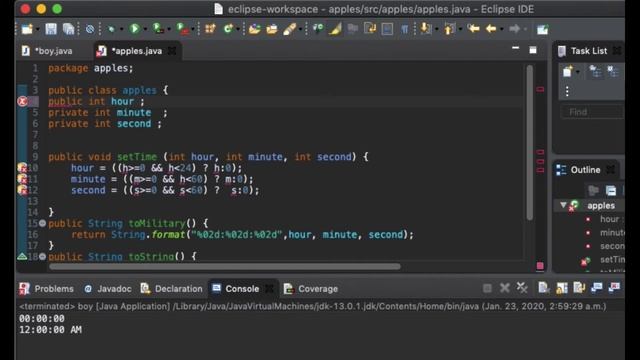Toggle Show Console on Standard Out

pyautogui.click(x=597, y=288)
